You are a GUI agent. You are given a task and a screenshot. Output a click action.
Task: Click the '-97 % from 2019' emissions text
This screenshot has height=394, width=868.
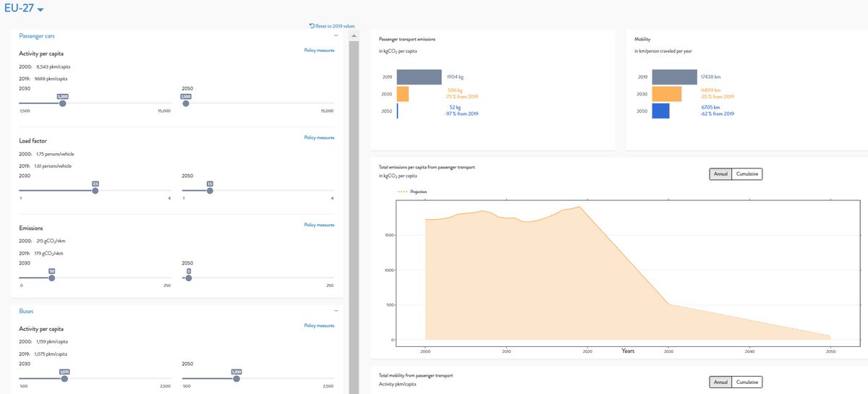pos(463,114)
